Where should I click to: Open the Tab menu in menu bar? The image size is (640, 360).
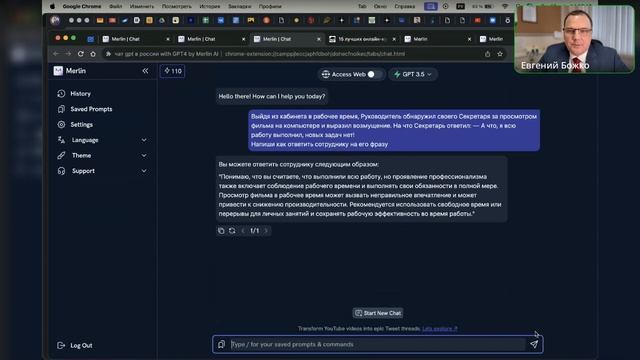(x=362, y=6)
